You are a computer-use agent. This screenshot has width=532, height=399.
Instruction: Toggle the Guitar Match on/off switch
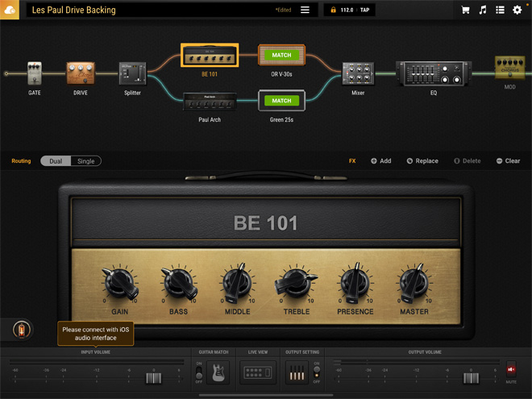(x=199, y=372)
